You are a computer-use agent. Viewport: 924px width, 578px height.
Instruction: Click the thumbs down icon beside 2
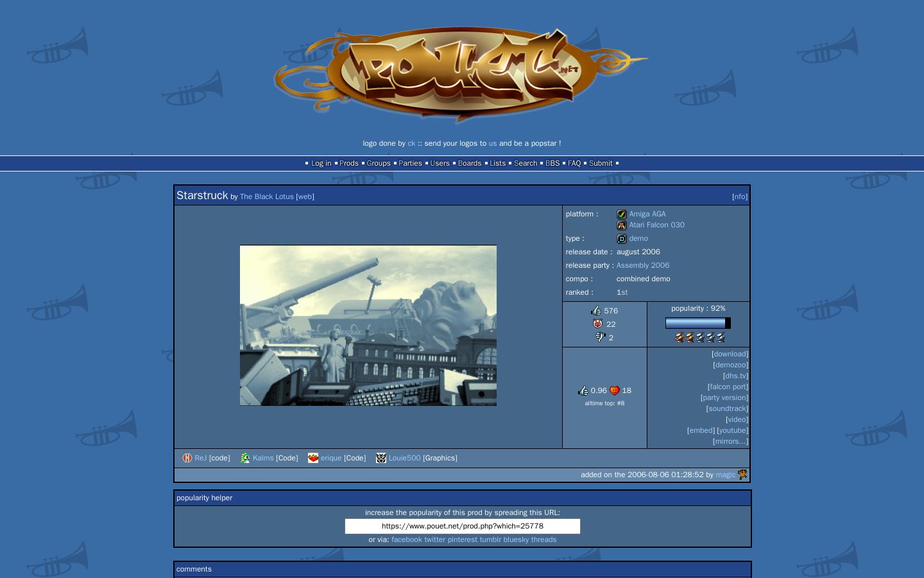(x=600, y=337)
